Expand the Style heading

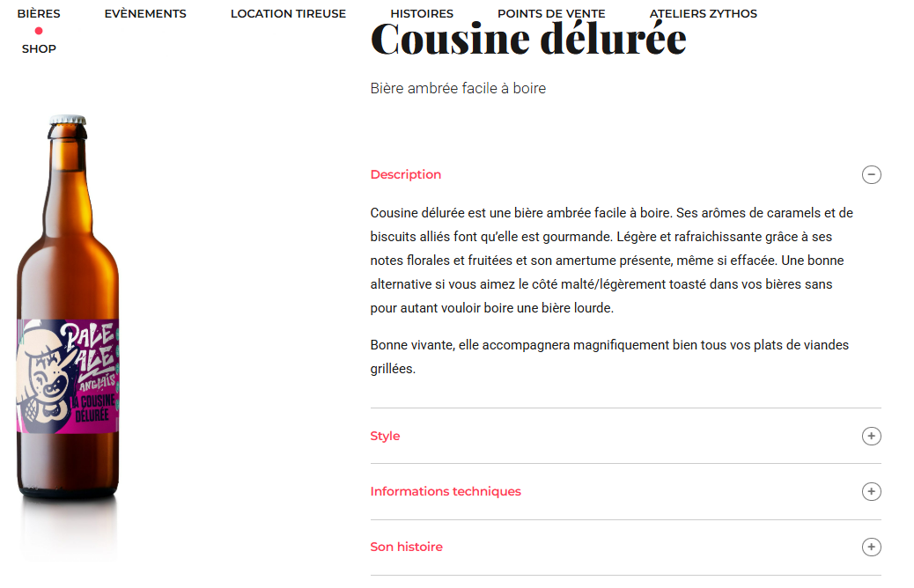(385, 436)
